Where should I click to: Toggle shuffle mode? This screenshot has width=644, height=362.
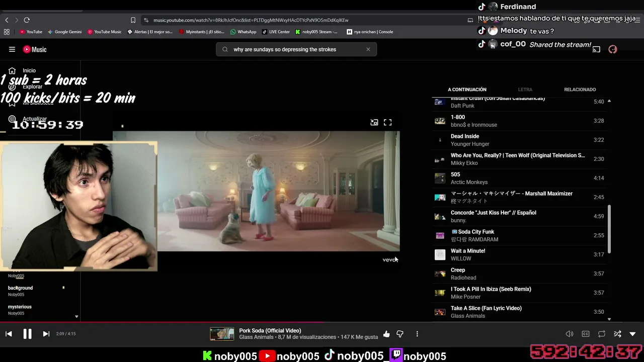click(617, 334)
